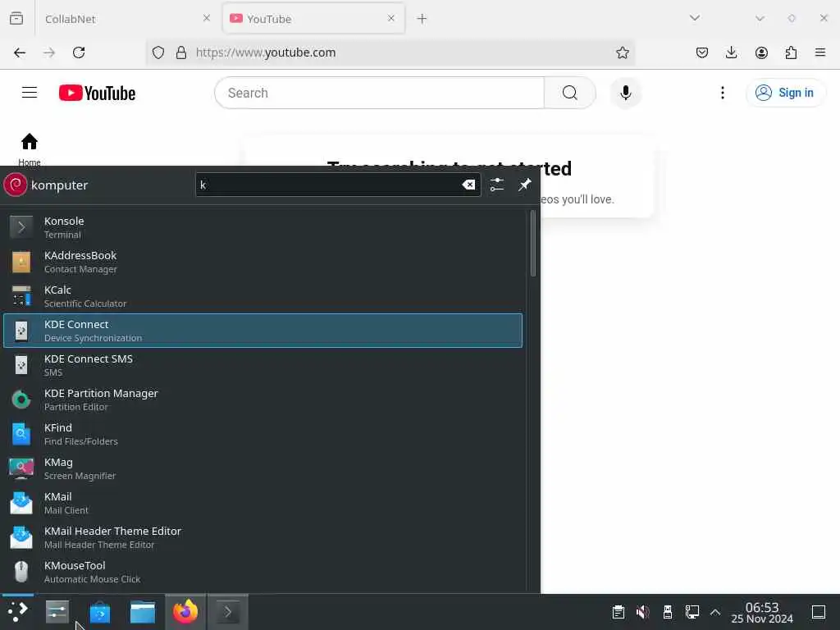Pin the application launcher open
This screenshot has width=840, height=630.
click(524, 185)
